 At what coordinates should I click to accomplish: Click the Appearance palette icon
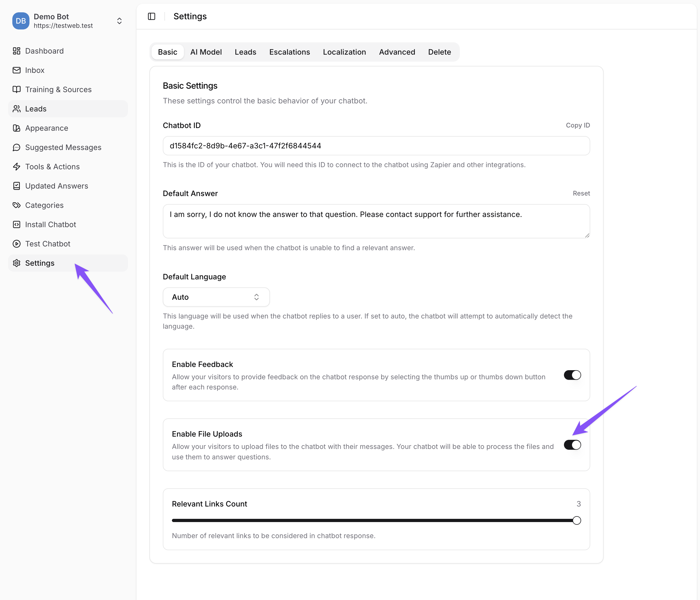(x=17, y=128)
